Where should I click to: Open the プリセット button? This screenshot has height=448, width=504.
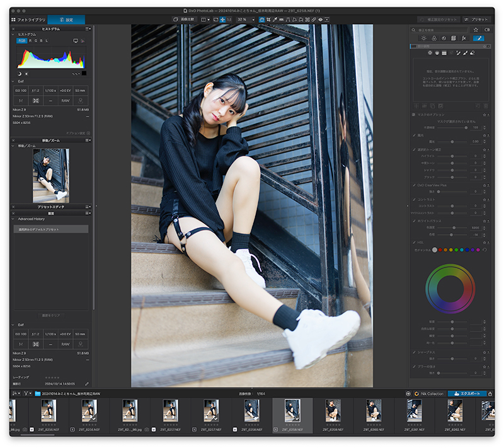[476, 20]
